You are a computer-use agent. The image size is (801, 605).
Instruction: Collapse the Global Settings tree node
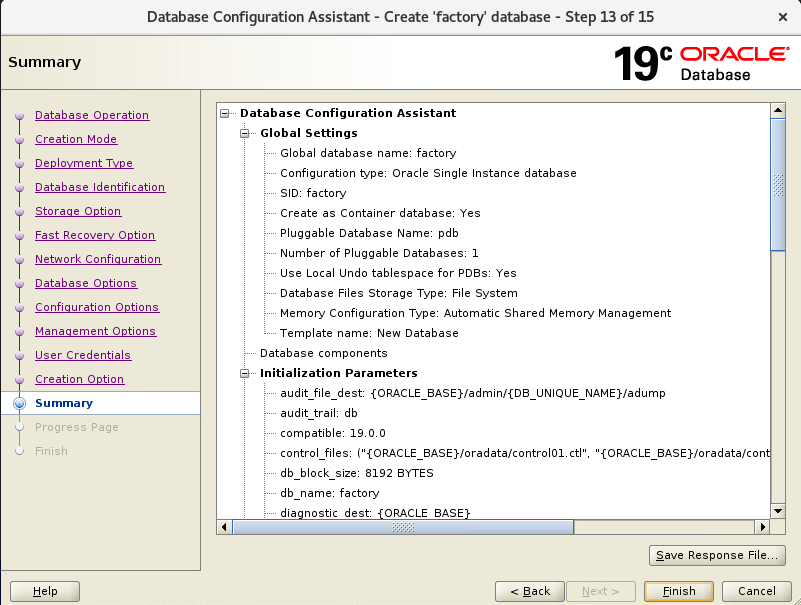pos(245,133)
